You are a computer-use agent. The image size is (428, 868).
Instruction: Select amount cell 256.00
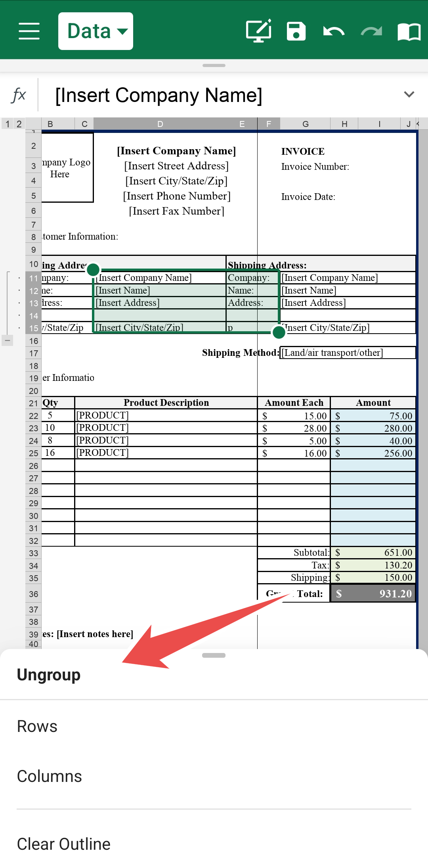point(373,453)
